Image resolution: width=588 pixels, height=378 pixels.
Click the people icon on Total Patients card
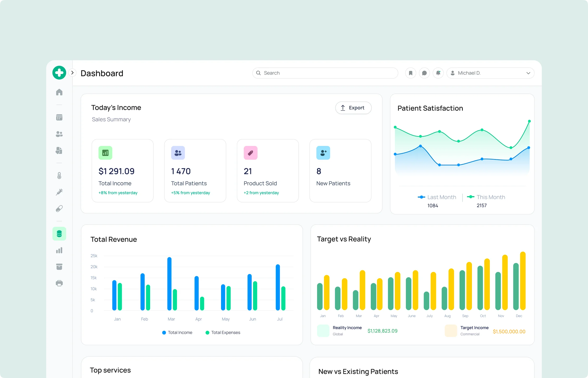click(x=178, y=153)
